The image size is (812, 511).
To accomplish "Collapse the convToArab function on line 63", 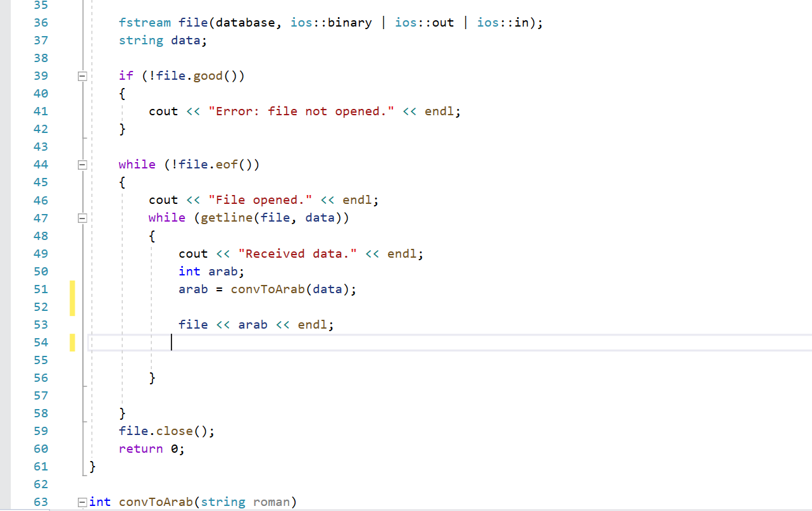I will point(82,502).
